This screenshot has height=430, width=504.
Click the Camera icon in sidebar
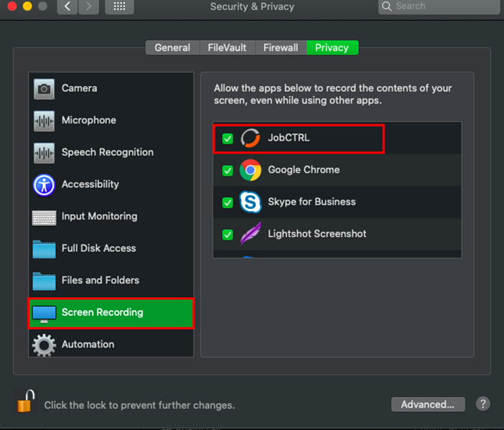click(x=44, y=88)
